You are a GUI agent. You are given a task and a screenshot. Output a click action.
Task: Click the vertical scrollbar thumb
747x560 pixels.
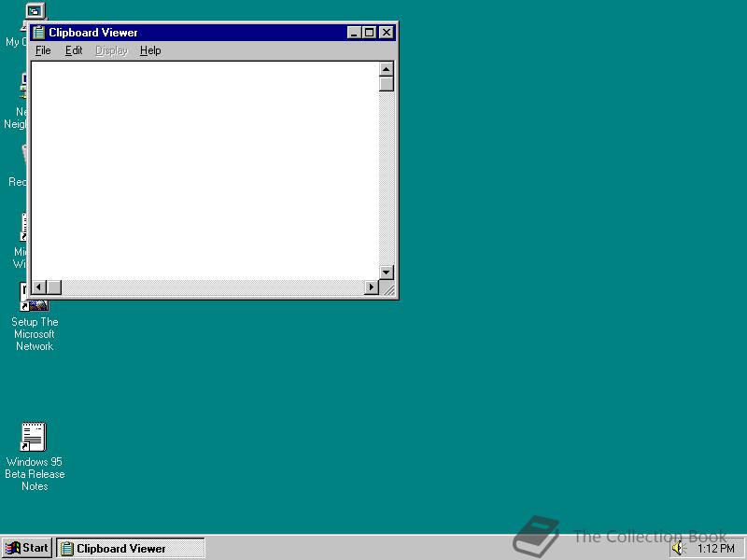coord(387,84)
